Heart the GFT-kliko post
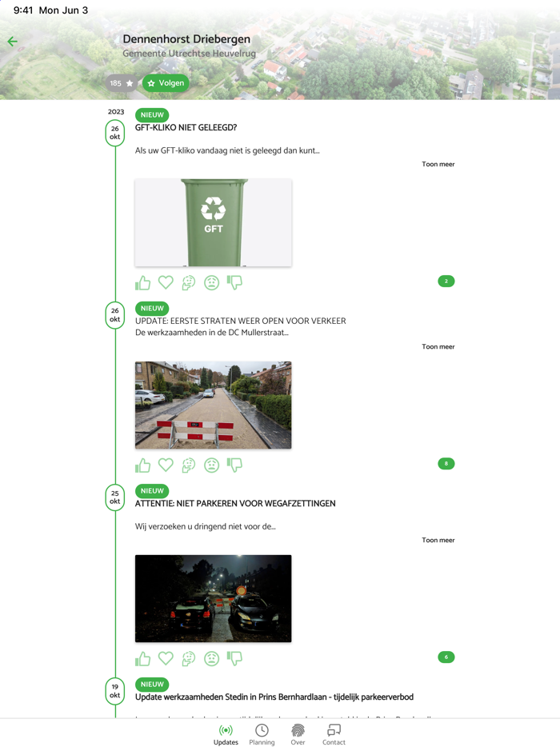 166,282
